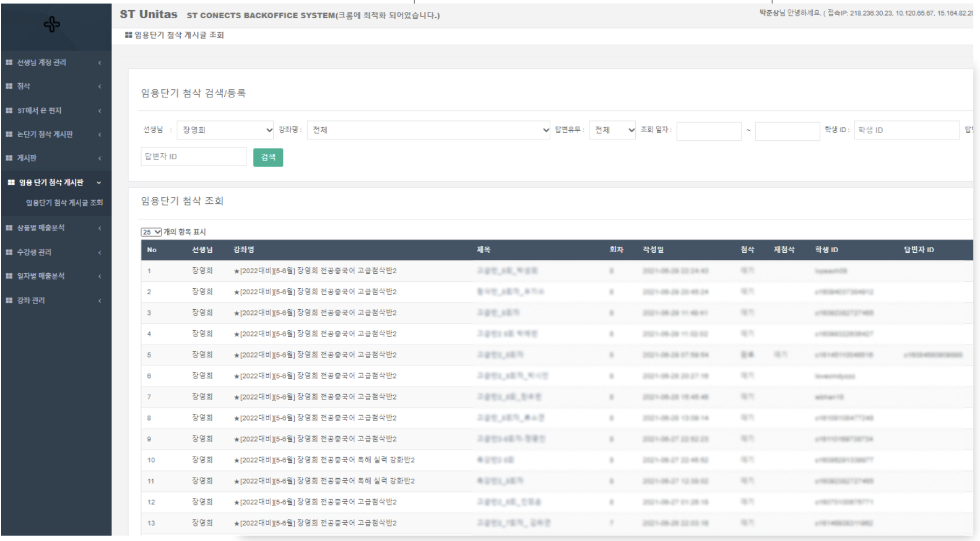This screenshot has height=541, width=980.
Task: Change the 25 items per page selector
Action: [x=151, y=232]
